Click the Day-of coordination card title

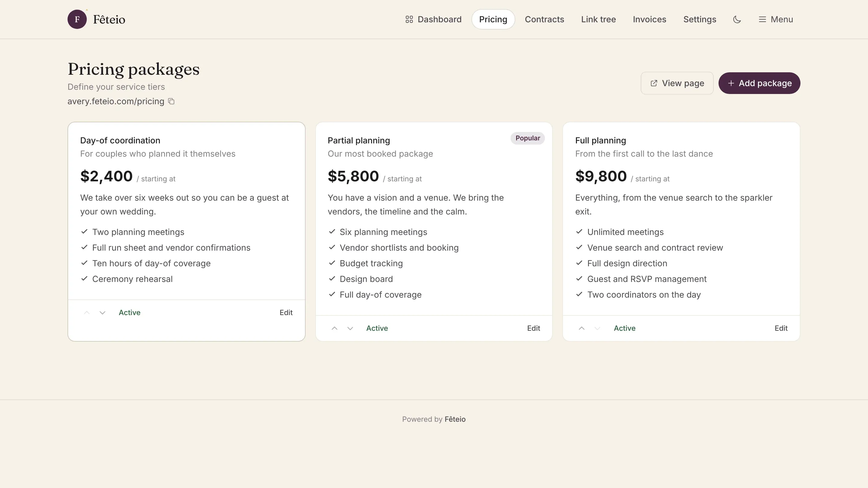[x=120, y=140]
